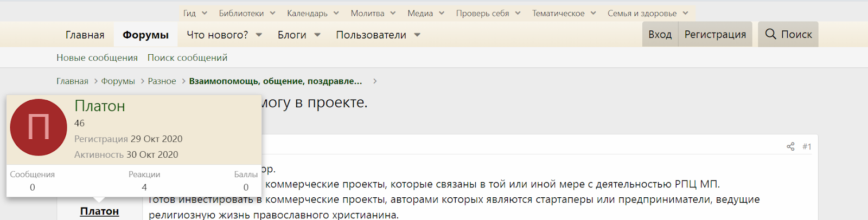Click the Реакции count in the card

(144, 187)
